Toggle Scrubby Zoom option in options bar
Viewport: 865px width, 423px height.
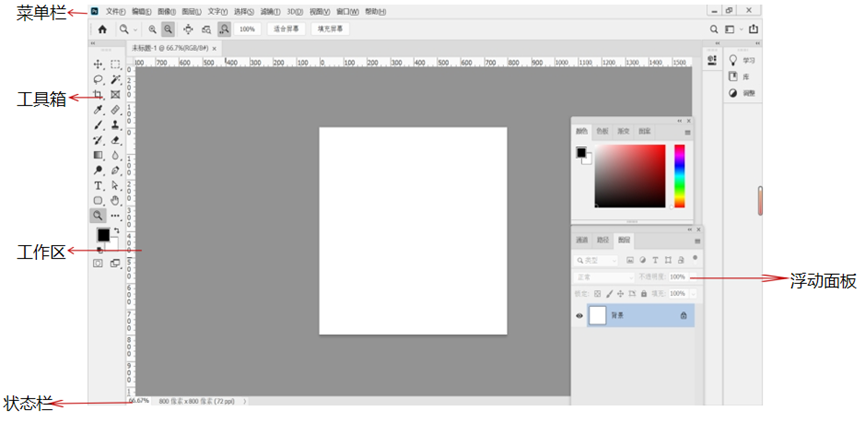(x=224, y=29)
